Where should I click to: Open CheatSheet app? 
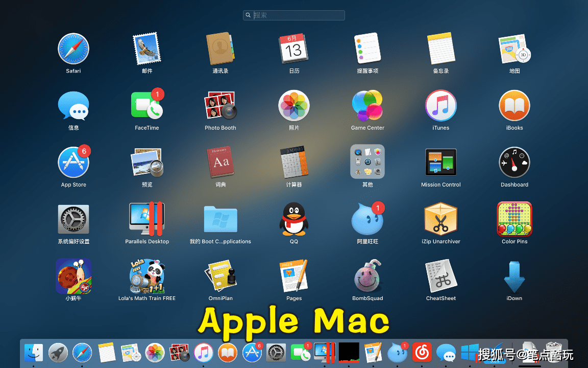pos(441,275)
